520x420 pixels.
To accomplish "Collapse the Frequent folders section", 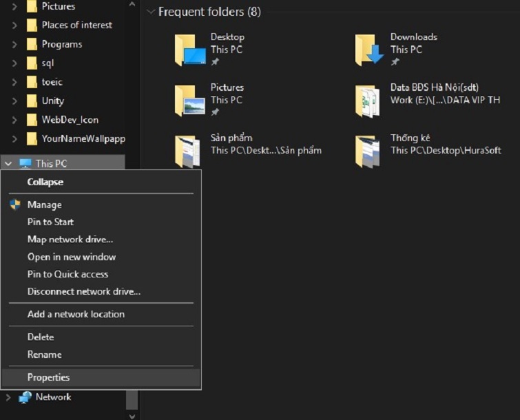I will [x=151, y=12].
